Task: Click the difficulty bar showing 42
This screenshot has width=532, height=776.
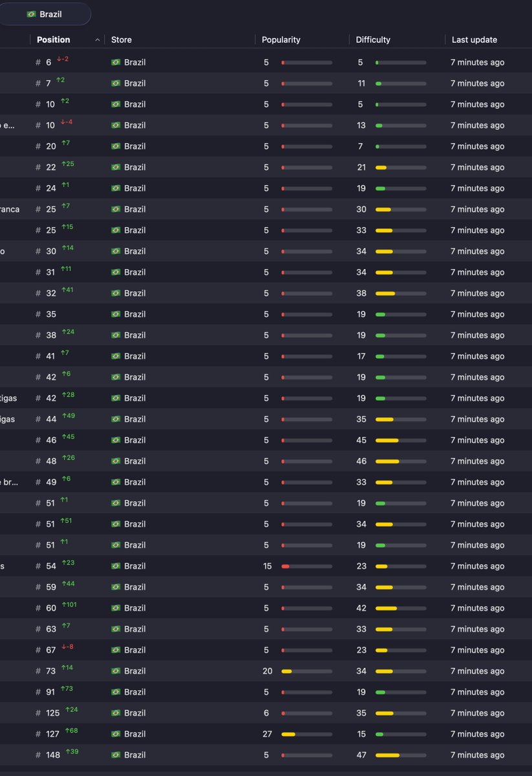Action: [401, 608]
